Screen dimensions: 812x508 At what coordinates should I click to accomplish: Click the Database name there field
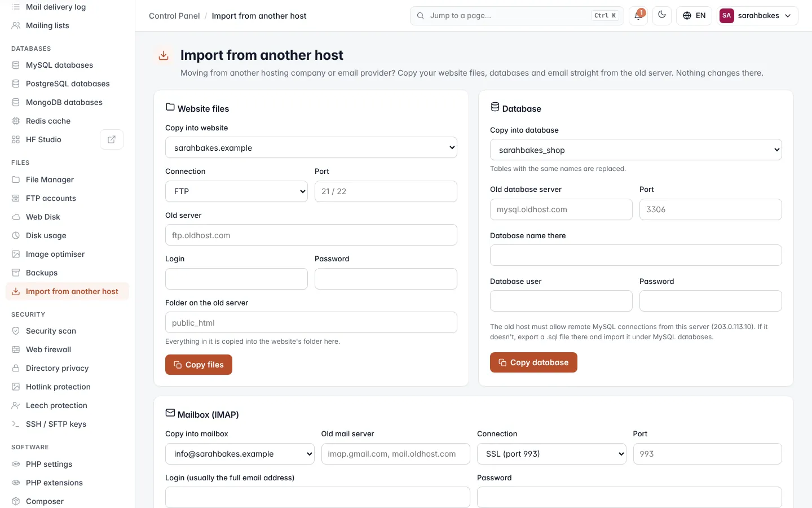coord(636,255)
